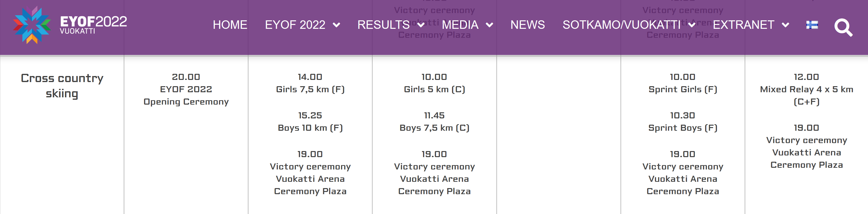This screenshot has height=214, width=868.
Task: Expand the chevron beside EYOF 2022
Action: tap(336, 25)
